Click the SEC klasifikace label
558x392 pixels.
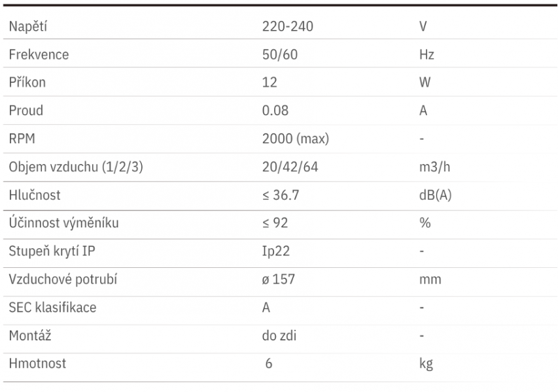[x=52, y=308]
